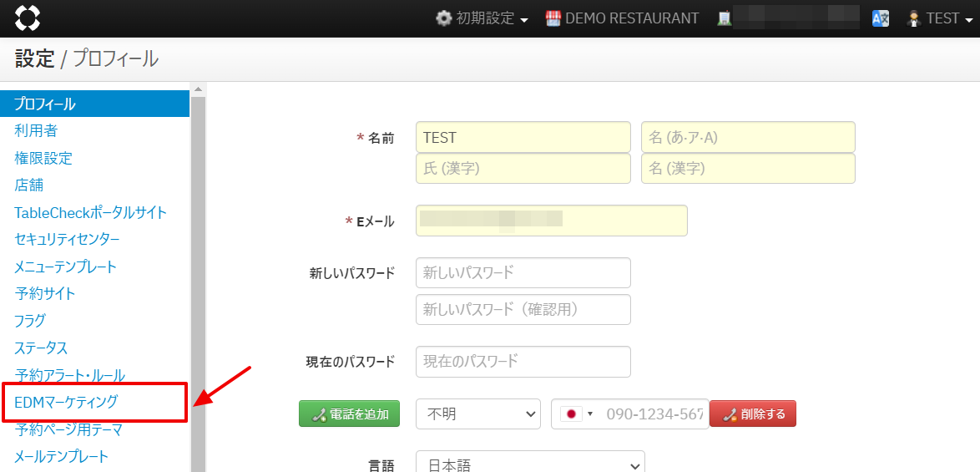Click the sidebar scrollbar up arrow
Screen dimensions: 980x472
tap(198, 89)
